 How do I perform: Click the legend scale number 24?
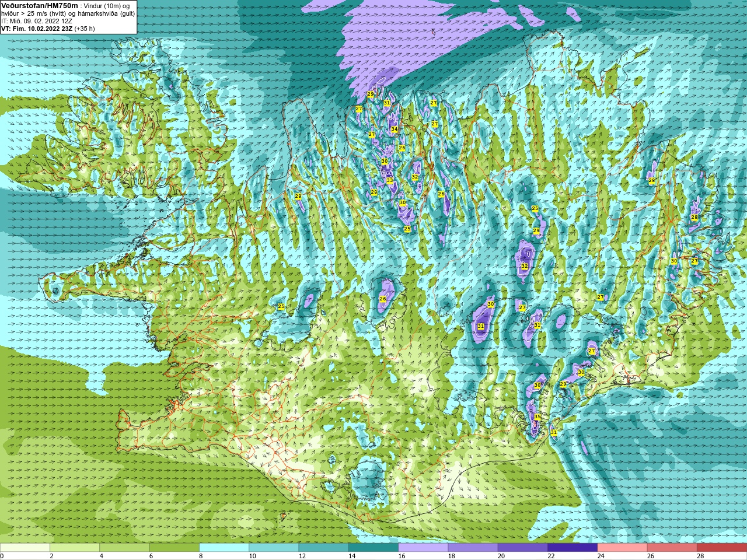point(601,556)
